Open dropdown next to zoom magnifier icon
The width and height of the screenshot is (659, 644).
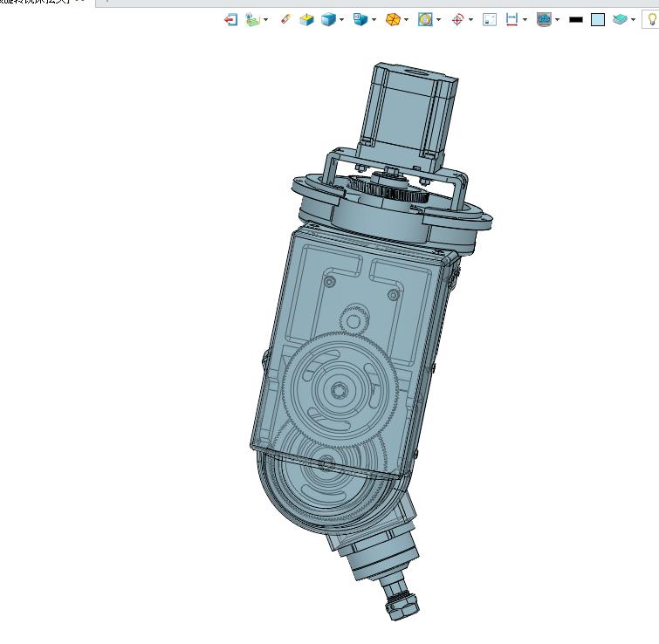(438, 20)
